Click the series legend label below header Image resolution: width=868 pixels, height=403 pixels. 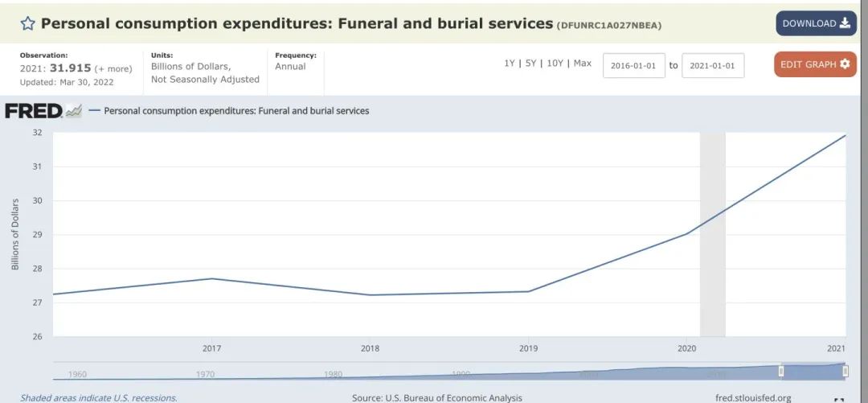[x=236, y=111]
